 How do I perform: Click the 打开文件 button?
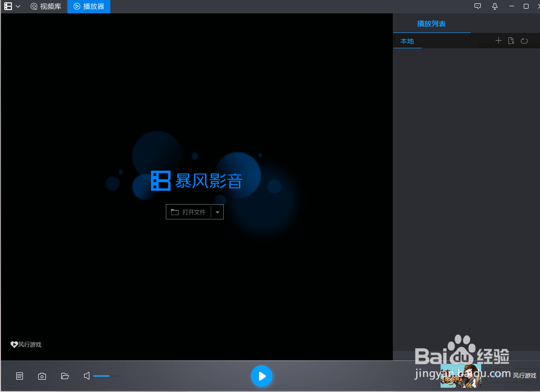click(x=188, y=212)
